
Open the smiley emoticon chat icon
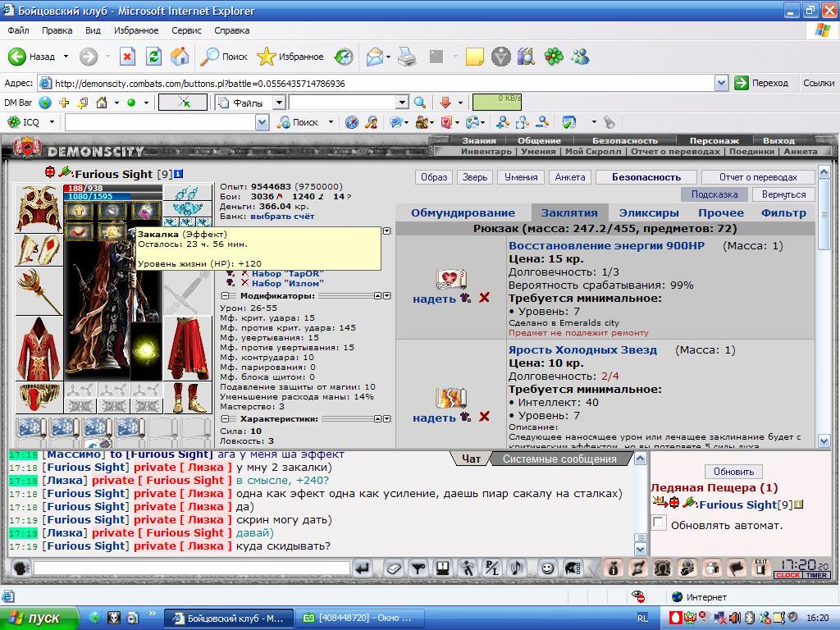click(547, 568)
